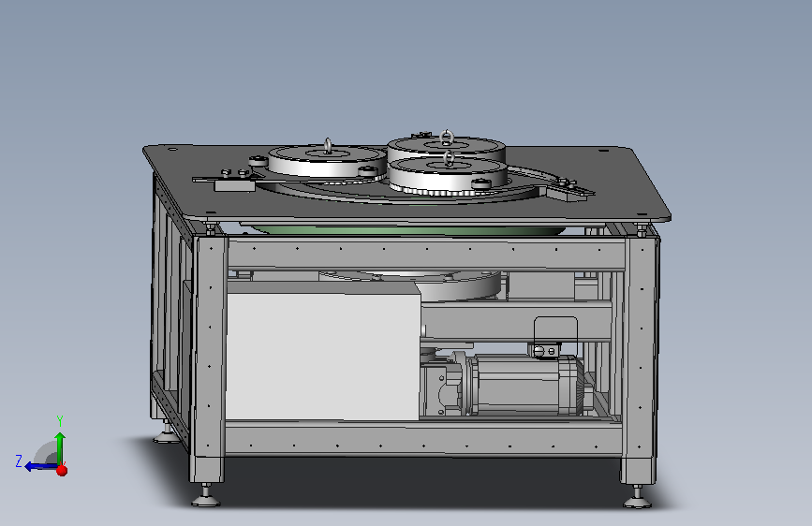This screenshot has width=812, height=526.
Task: Select the front right vertical frame leg
Action: point(642,359)
